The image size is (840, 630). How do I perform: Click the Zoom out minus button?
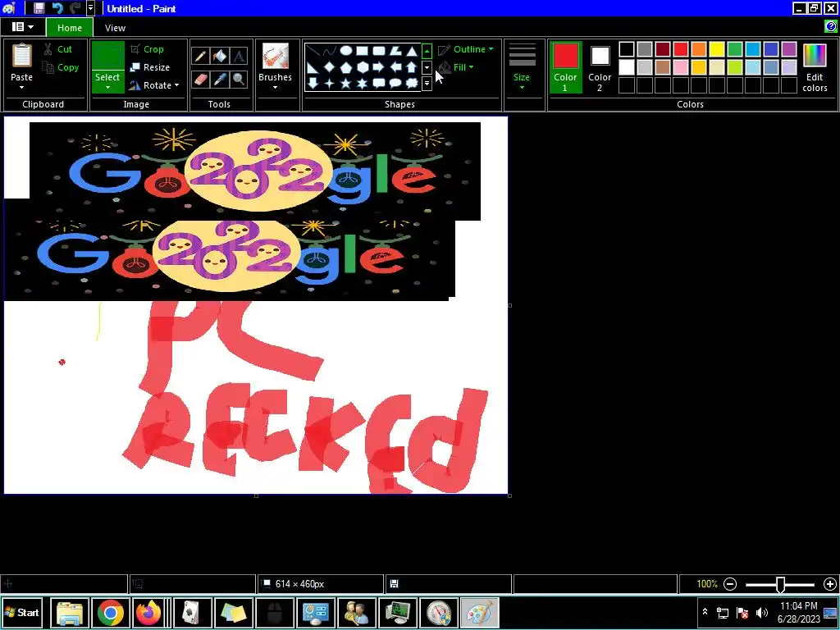point(729,584)
